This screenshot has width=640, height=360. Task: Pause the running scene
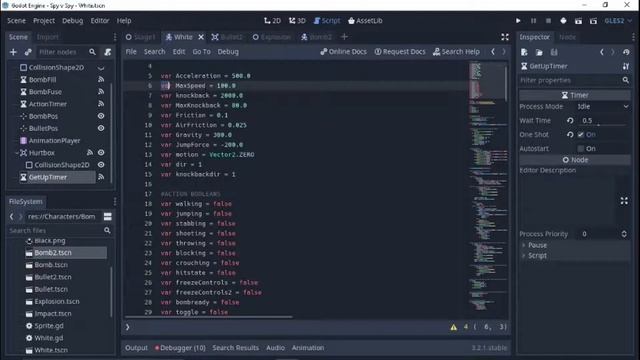[533, 21]
